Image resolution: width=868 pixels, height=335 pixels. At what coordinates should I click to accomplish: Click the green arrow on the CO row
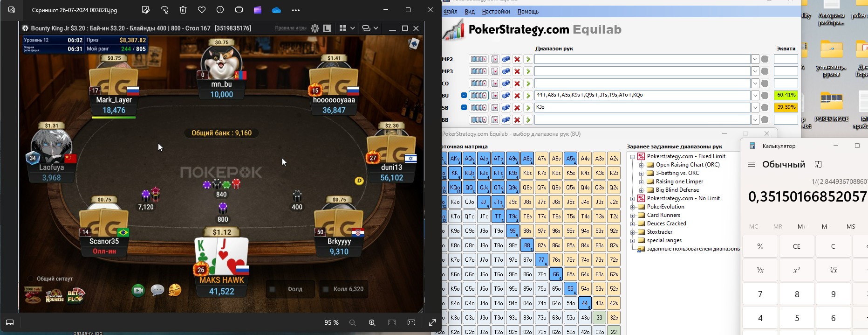pyautogui.click(x=528, y=84)
